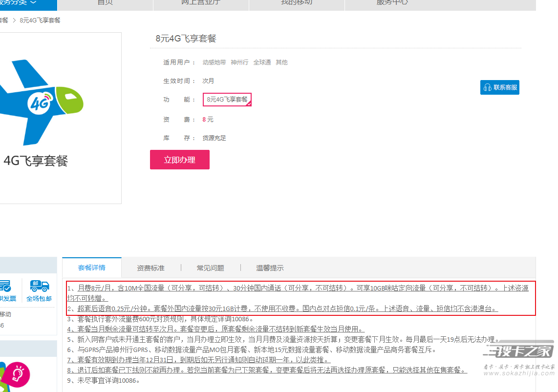Screen dimensions: 558x392
Task: Go to 我的移动 in navigation
Action: (x=297, y=3)
